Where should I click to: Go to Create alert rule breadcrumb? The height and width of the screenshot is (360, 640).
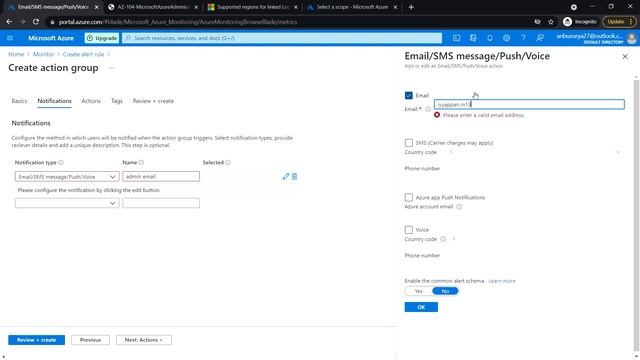83,54
